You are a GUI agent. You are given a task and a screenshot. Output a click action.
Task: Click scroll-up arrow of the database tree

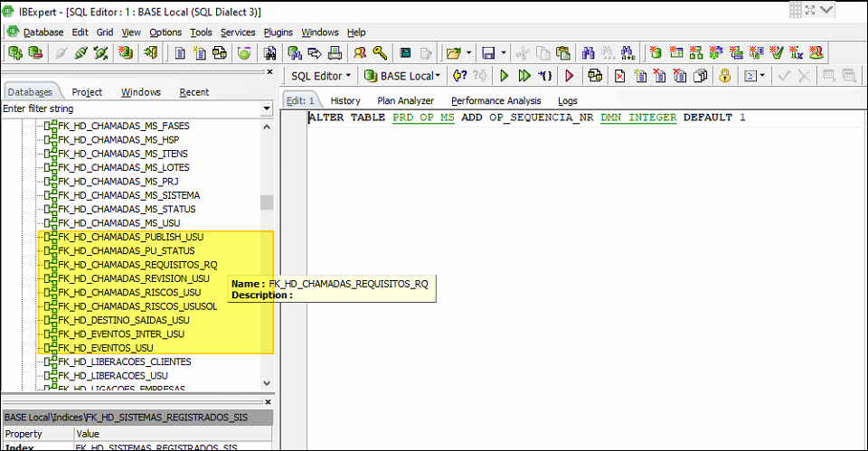point(267,127)
